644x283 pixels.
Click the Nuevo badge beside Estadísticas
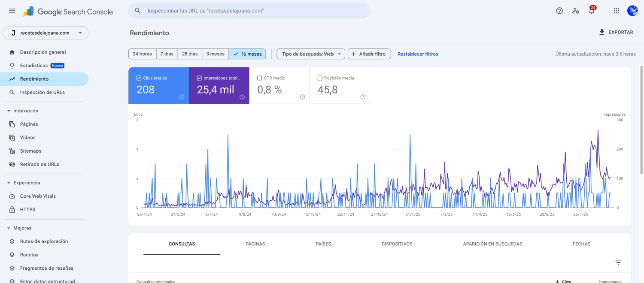coord(58,66)
